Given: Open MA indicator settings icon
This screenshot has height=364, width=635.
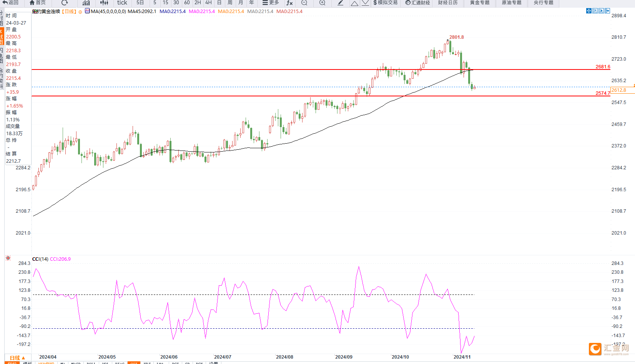Looking at the screenshot, I should [x=87, y=11].
